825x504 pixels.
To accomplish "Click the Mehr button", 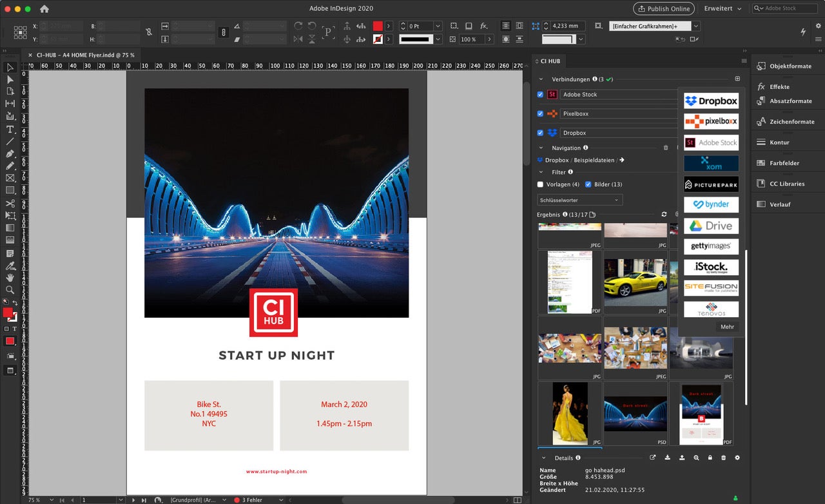I will (727, 327).
